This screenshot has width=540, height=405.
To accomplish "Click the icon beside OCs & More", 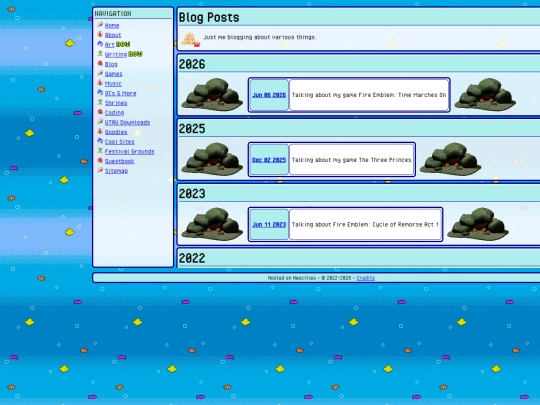I will click(100, 92).
